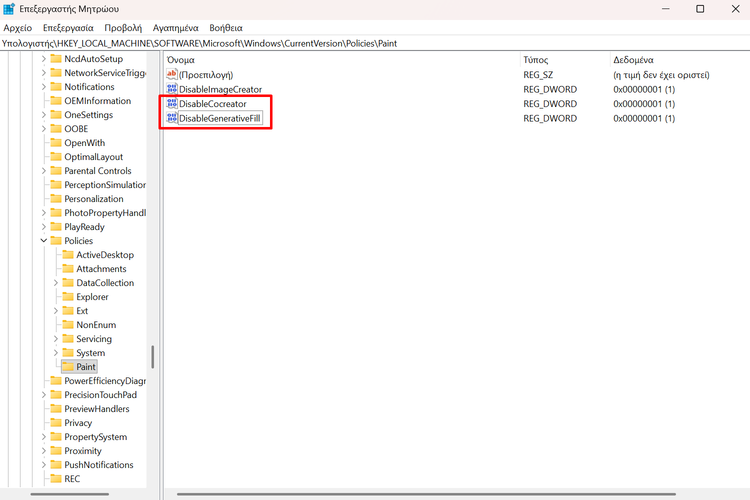
Task: Click the tree pane vertical scrollbar thumb
Action: pyautogui.click(x=152, y=357)
